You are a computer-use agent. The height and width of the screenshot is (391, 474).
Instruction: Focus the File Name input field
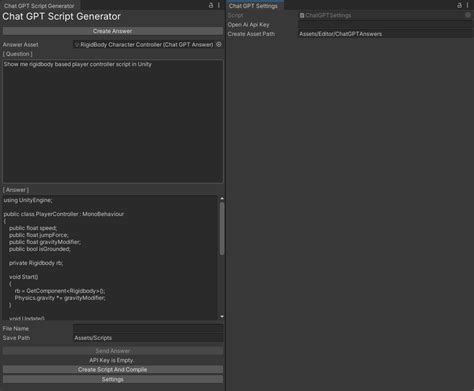pos(148,328)
